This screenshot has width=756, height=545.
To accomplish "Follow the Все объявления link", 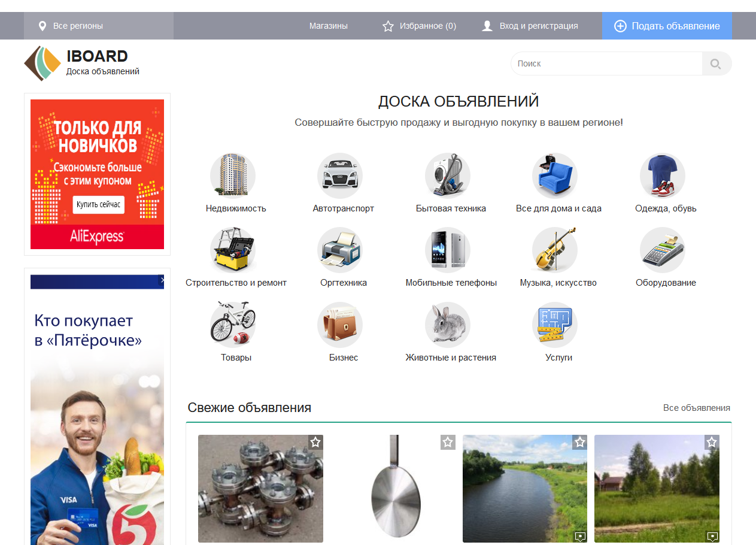I will [x=696, y=408].
